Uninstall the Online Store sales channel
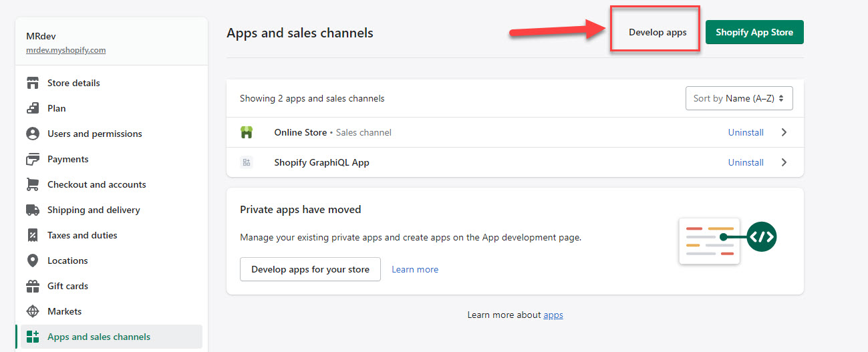Viewport: 868px width, 352px height. [x=746, y=132]
